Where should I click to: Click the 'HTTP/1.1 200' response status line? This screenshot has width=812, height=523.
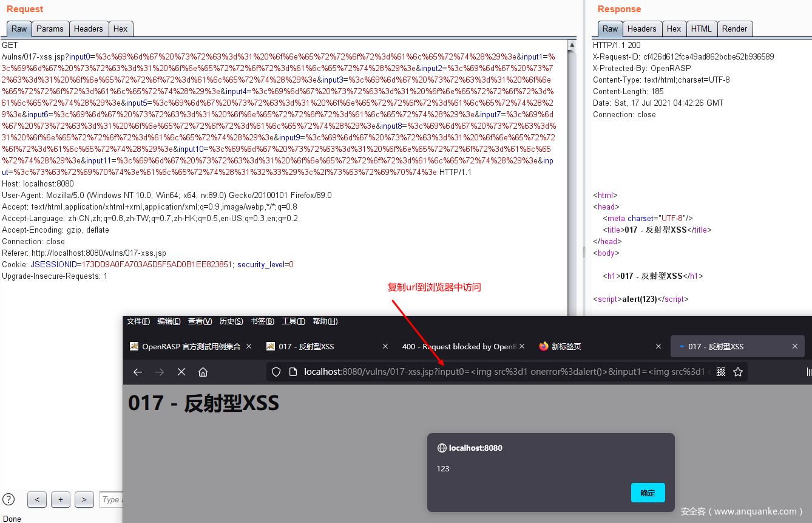click(x=617, y=45)
